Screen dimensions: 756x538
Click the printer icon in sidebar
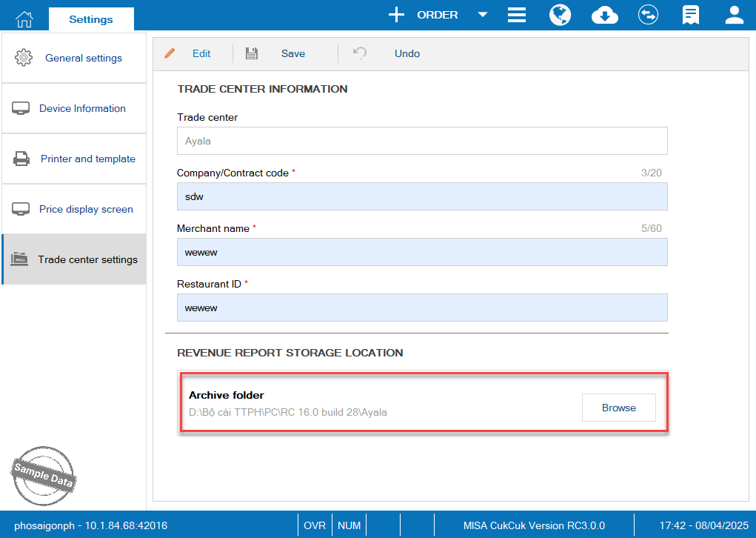coord(21,159)
